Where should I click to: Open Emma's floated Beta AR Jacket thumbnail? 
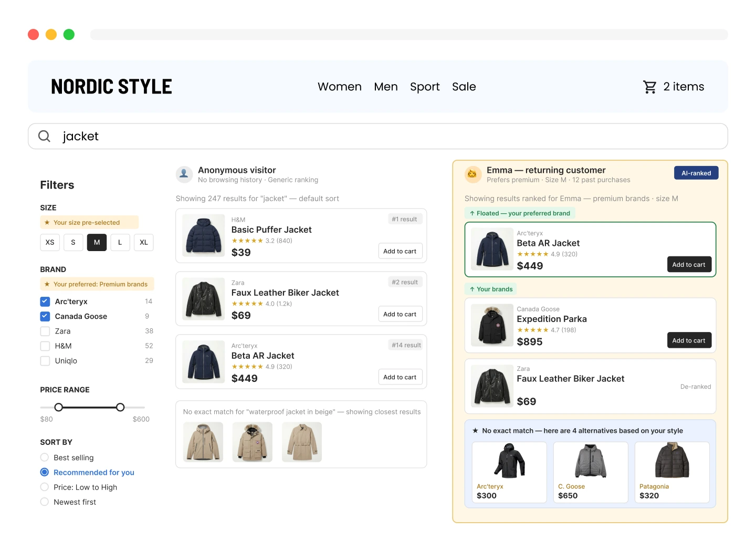492,249
